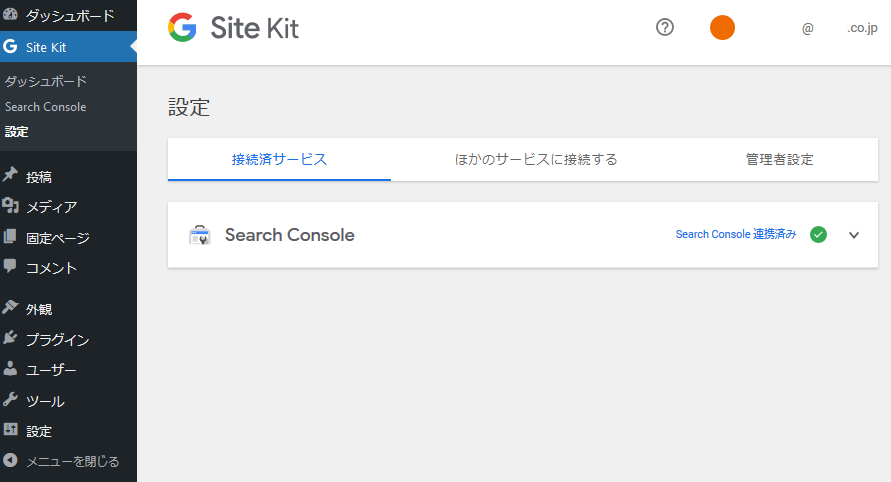Click the Google Site Kit logo

tap(233, 28)
